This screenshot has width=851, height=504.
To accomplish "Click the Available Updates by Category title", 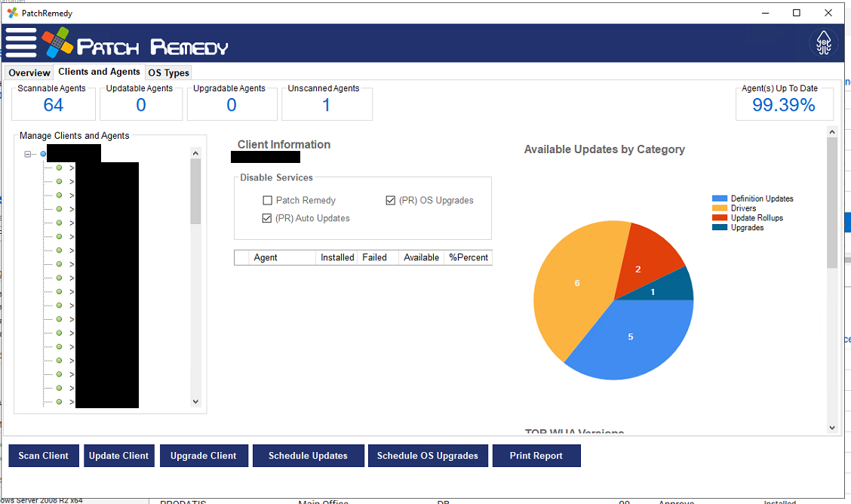I will pos(604,149).
